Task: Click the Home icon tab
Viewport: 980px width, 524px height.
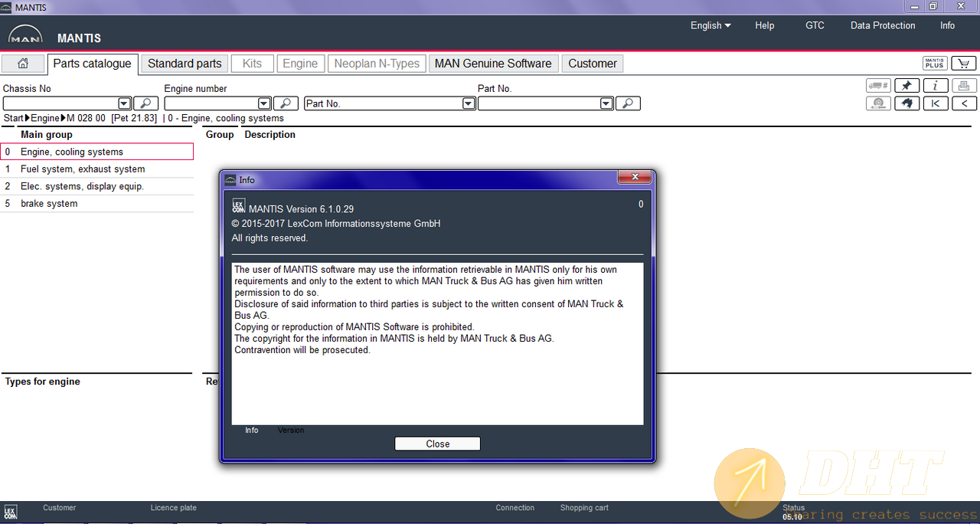Action: pos(23,64)
